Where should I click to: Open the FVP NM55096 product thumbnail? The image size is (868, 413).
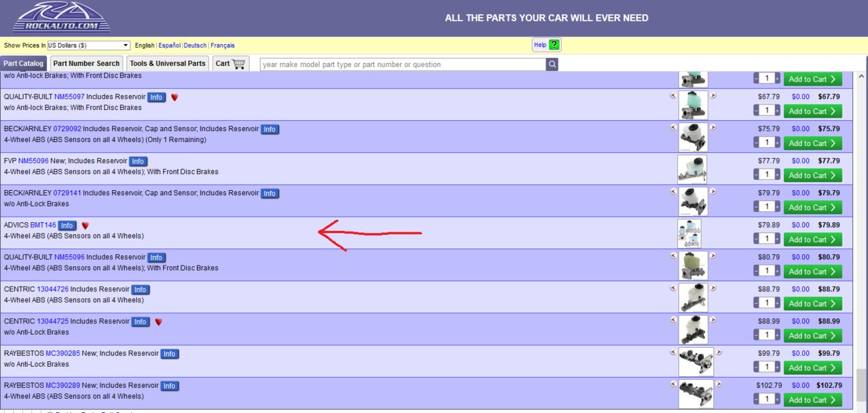[x=692, y=169]
